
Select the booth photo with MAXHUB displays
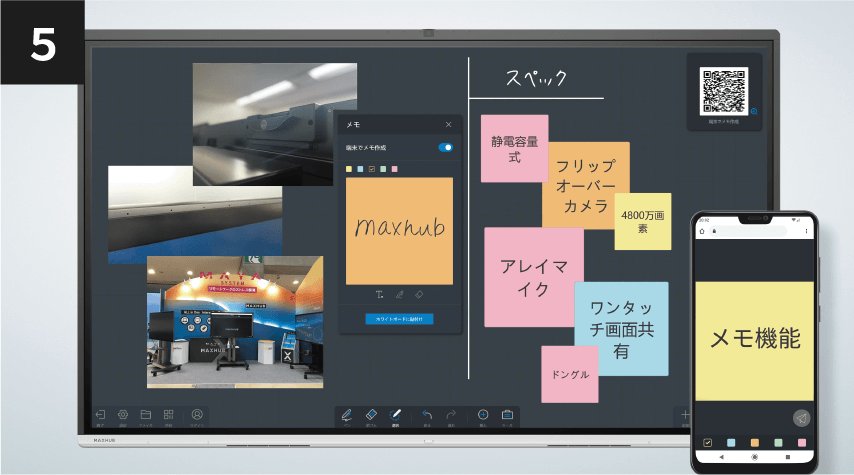[235, 321]
